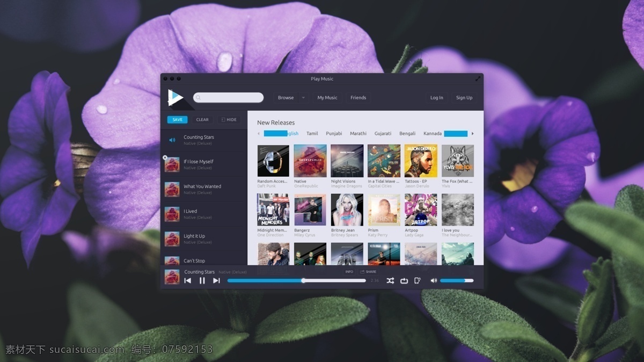The image size is (644, 362).
Task: Switch to the Marathi tab
Action: pyautogui.click(x=358, y=133)
